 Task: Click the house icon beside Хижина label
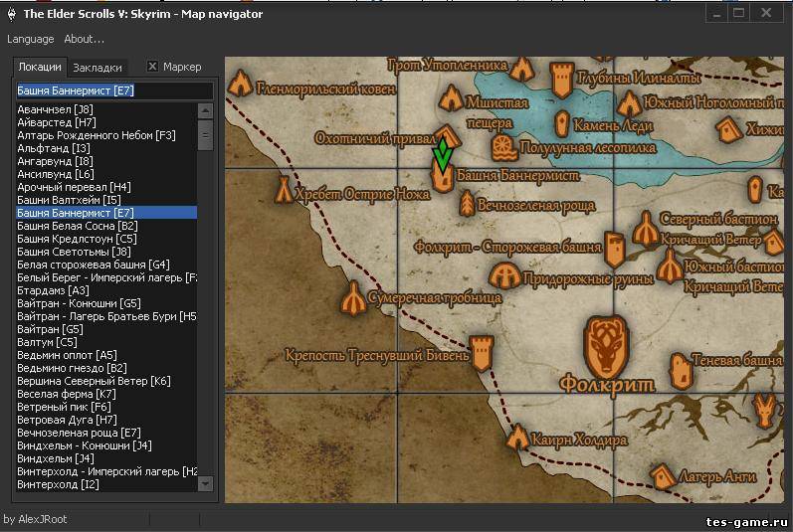728,129
